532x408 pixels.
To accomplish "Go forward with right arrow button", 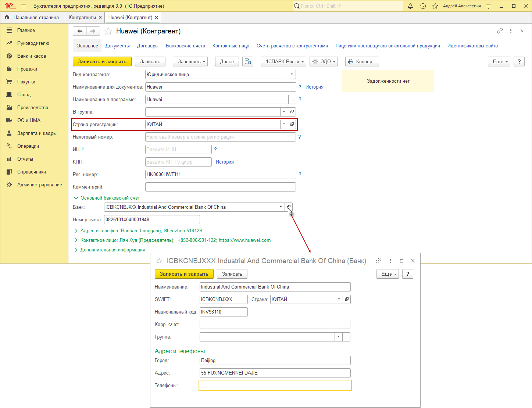I will [93, 31].
